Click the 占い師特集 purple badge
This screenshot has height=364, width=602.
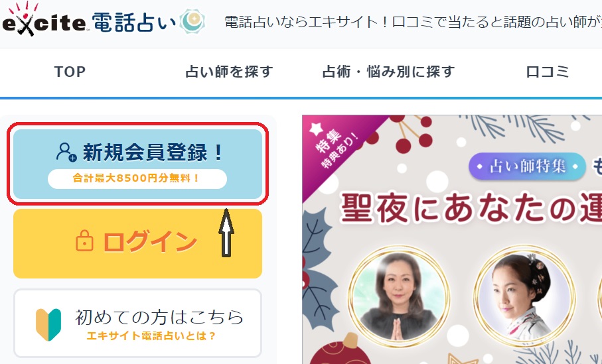point(527,166)
